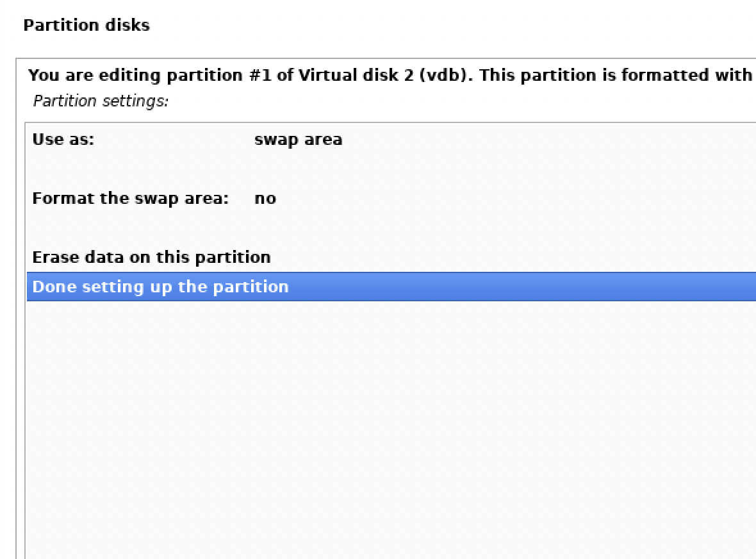The width and height of the screenshot is (756, 559).
Task: Select 'Done setting up the partition'
Action: tap(160, 287)
